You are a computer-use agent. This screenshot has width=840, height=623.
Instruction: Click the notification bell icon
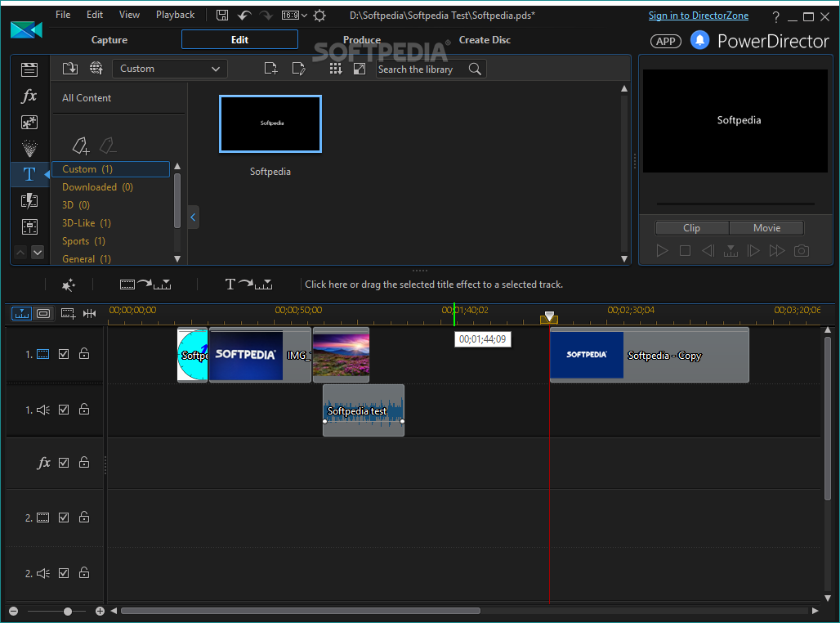tap(699, 40)
